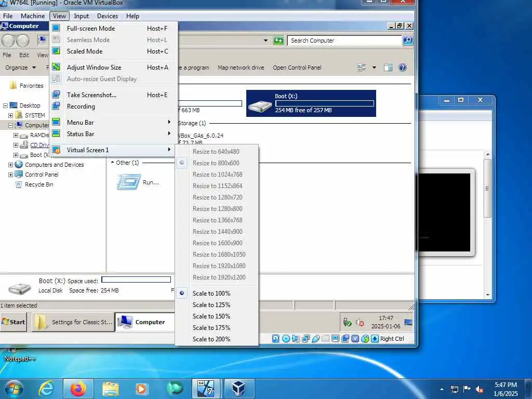Expand the Menu Bar submenu
The width and height of the screenshot is (532, 399).
click(x=114, y=122)
